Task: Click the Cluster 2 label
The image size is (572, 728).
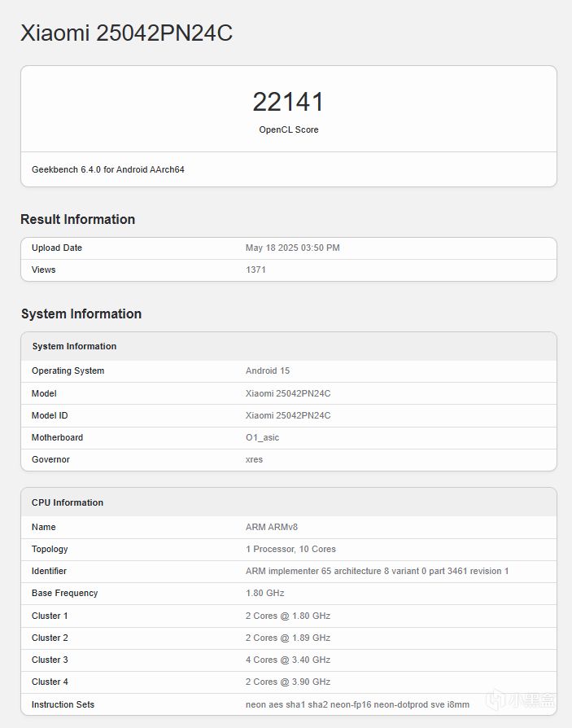Action: [50, 638]
